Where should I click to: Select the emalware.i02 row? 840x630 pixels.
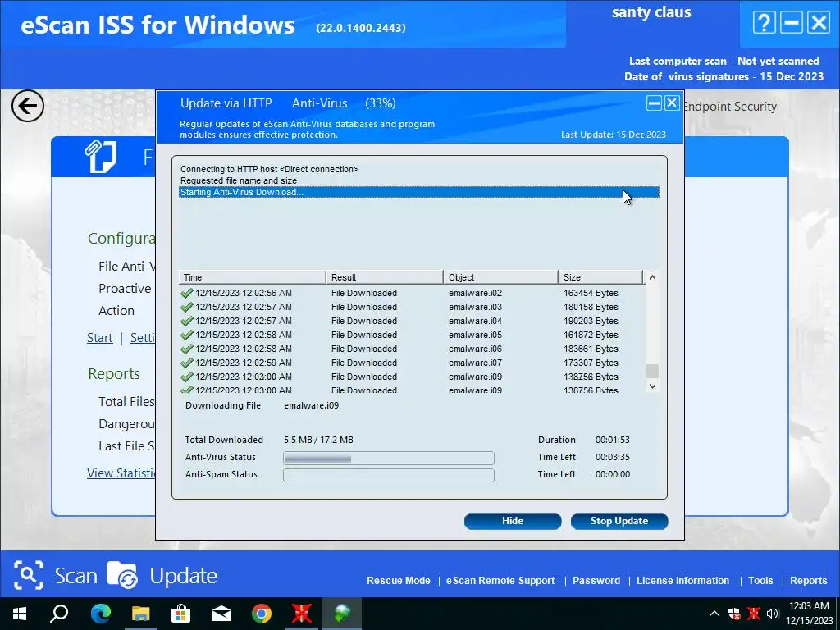click(x=412, y=293)
